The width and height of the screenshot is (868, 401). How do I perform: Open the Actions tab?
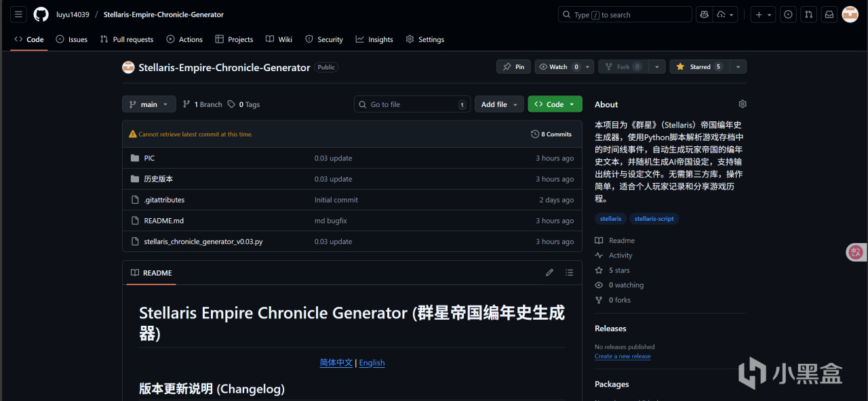[x=184, y=39]
